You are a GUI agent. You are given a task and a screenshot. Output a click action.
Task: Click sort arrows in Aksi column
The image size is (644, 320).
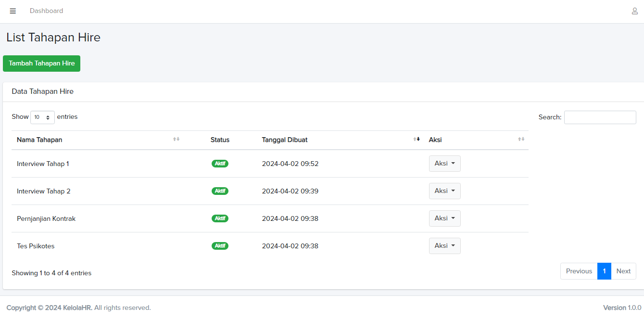pos(521,140)
